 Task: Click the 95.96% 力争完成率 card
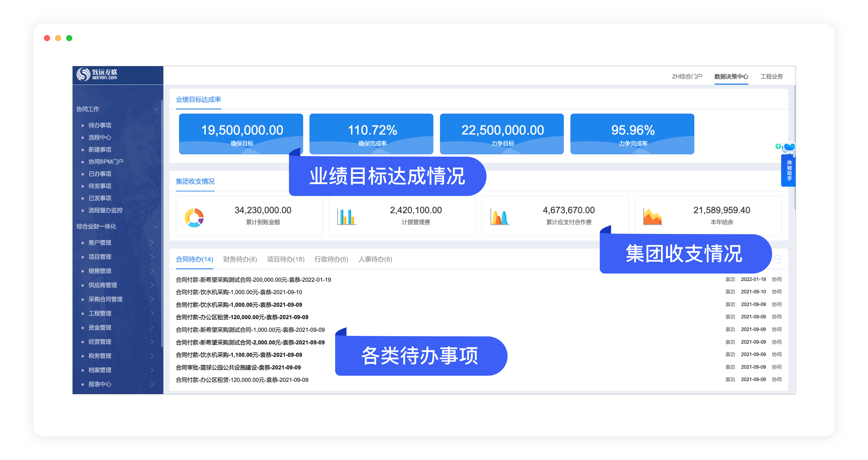632,134
